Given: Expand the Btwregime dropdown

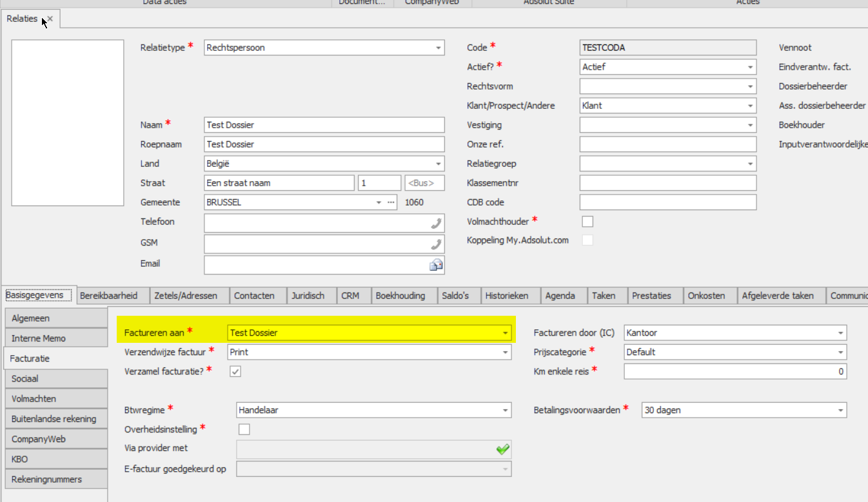Looking at the screenshot, I should pyautogui.click(x=505, y=410).
